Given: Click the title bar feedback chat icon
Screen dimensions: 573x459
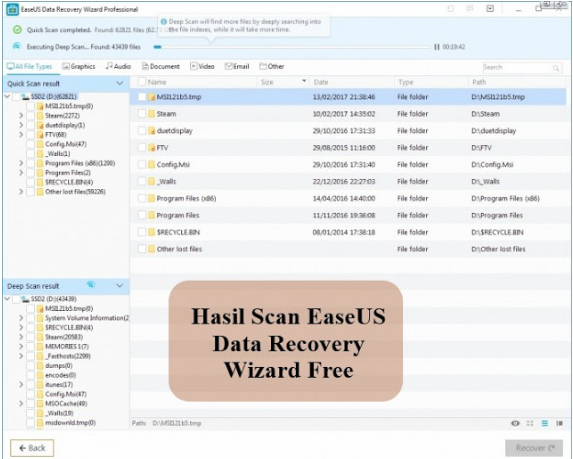Looking at the screenshot, I should click(470, 8).
